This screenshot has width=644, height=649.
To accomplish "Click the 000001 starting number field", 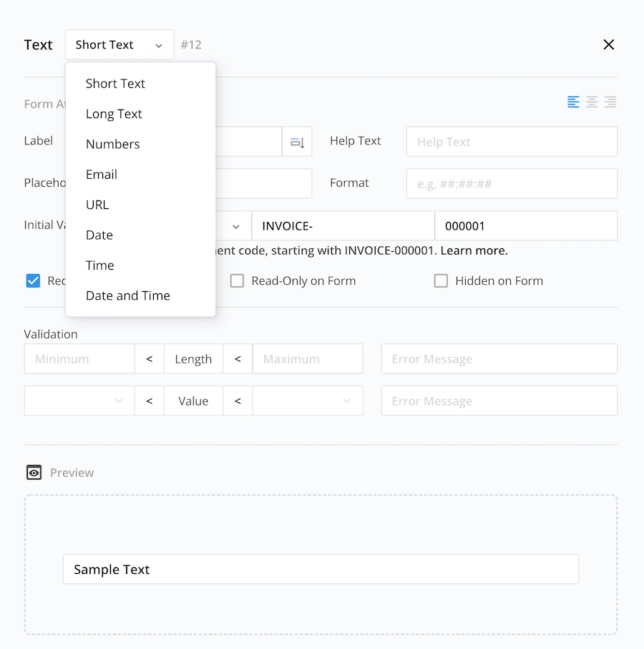I will tap(526, 225).
